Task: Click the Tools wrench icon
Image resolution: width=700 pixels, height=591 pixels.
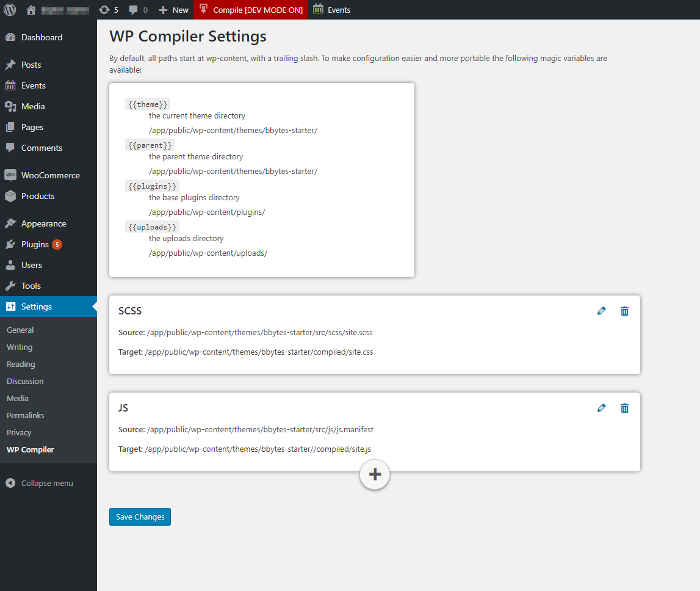Action: tap(10, 286)
